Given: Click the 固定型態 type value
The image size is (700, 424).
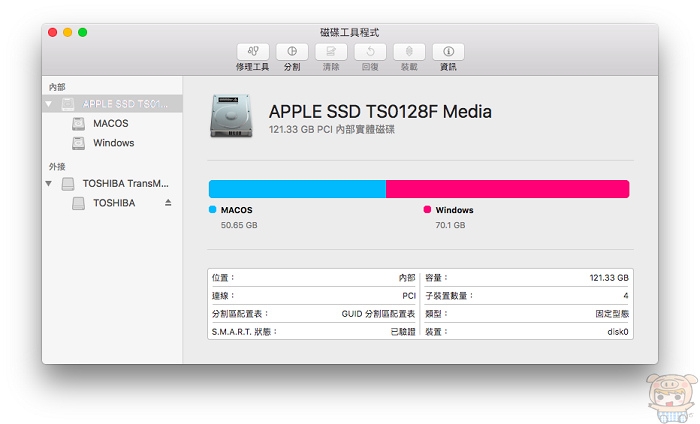Looking at the screenshot, I should click(612, 314).
